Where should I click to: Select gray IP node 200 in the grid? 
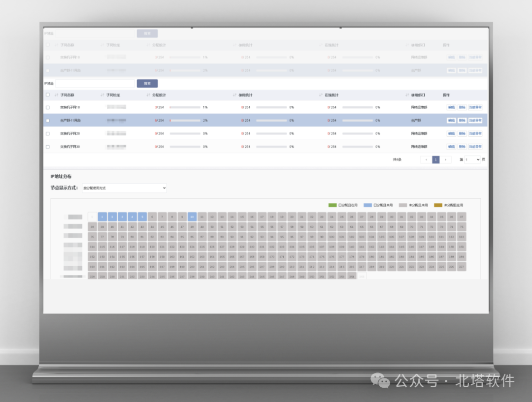192,267
